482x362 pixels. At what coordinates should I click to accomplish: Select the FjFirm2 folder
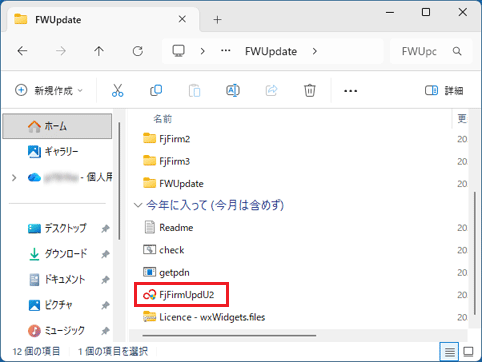pos(167,139)
